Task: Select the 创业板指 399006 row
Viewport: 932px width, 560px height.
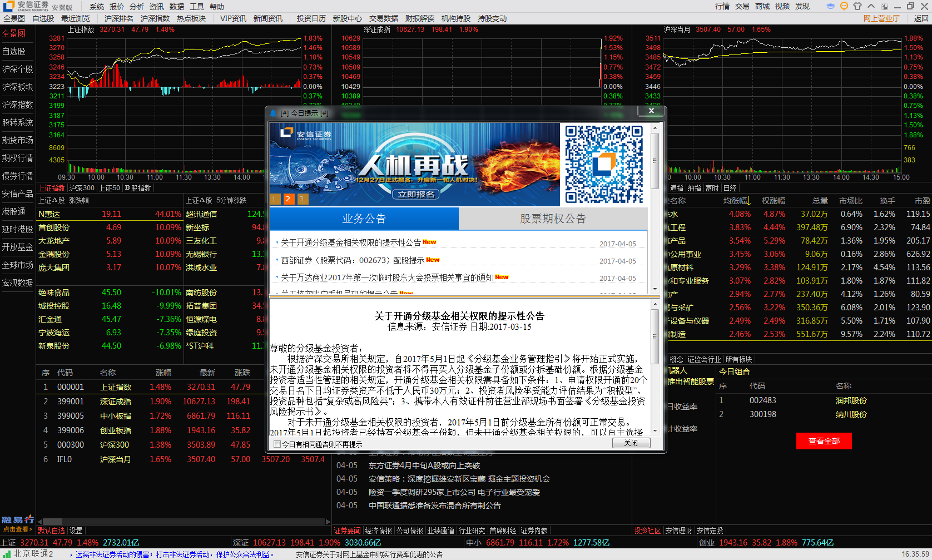Action: coord(184,430)
